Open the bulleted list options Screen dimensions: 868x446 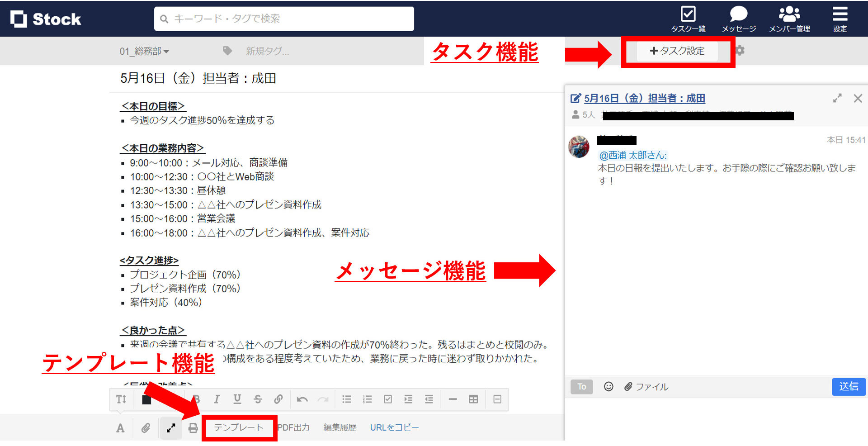point(347,399)
